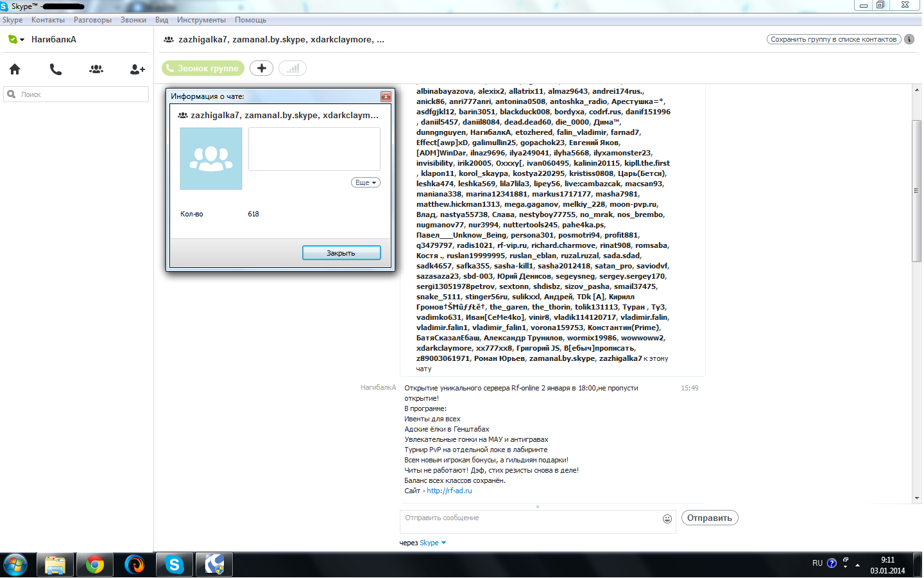
Task: Open the Инструменты menu
Action: coord(201,20)
